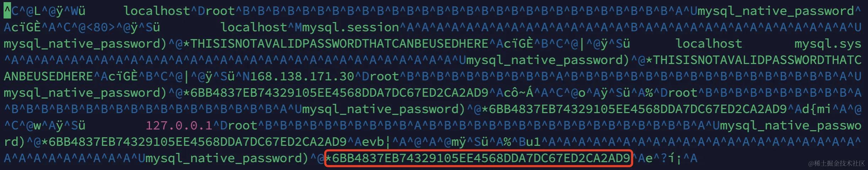Click localhost preceding mysql.session
The width and height of the screenshot is (868, 170).
254,27
